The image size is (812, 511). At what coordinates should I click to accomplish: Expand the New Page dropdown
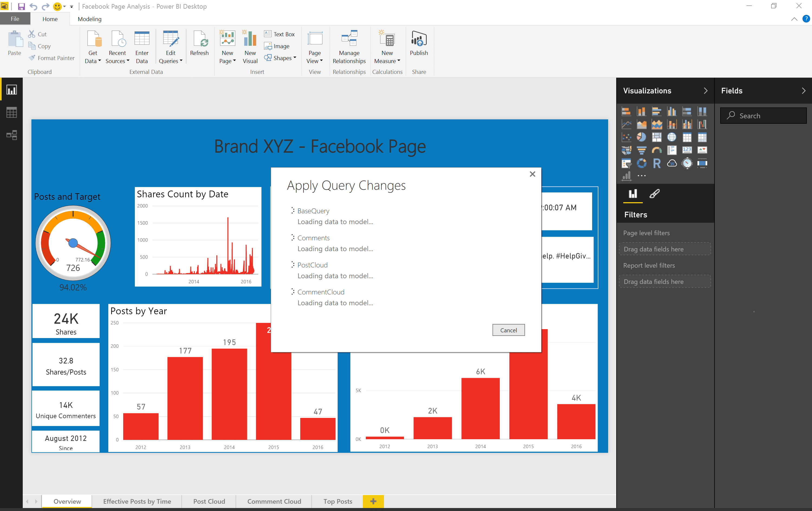coord(227,61)
